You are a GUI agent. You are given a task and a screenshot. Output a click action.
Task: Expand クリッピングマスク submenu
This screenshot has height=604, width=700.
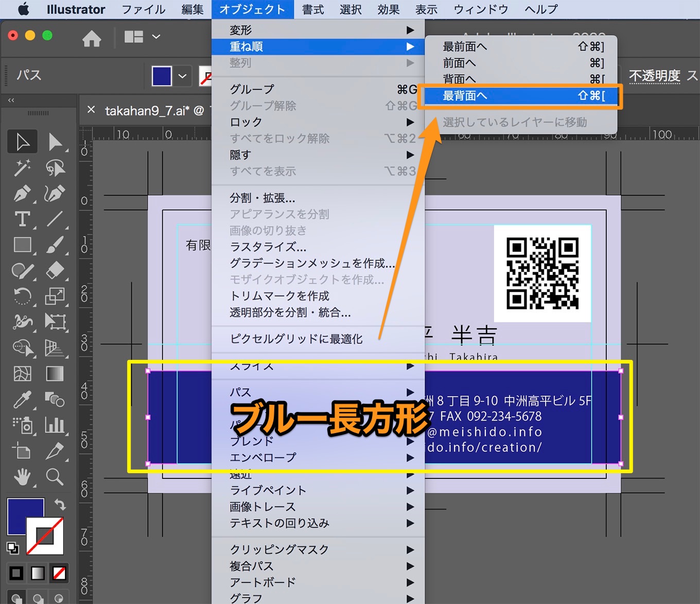point(318,549)
